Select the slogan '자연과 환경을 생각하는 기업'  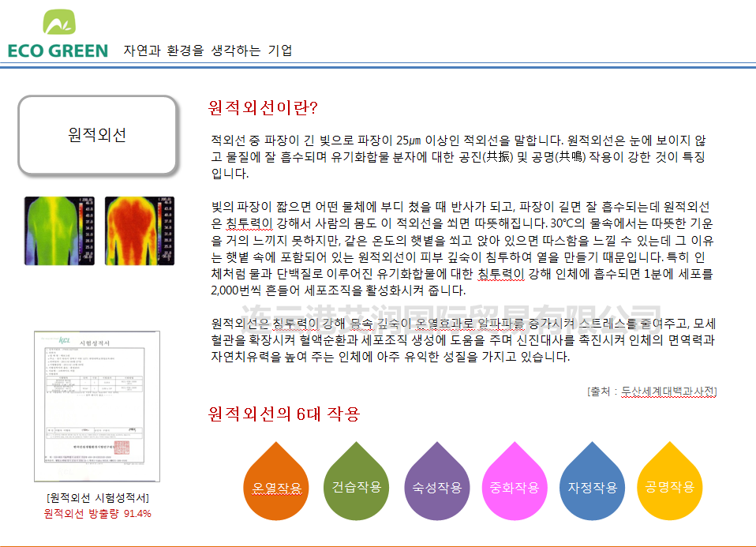[208, 51]
